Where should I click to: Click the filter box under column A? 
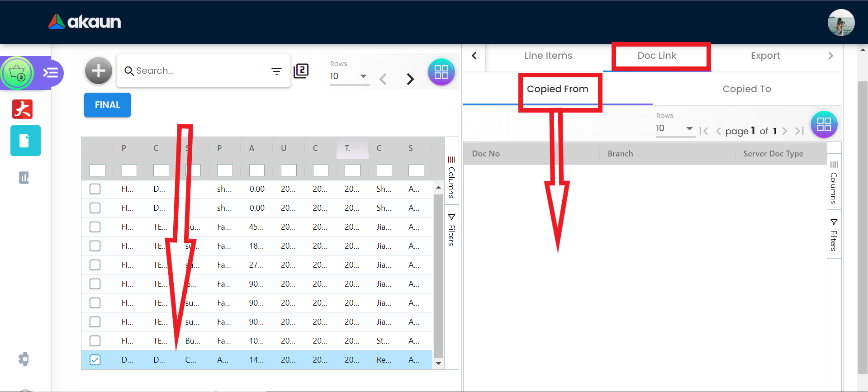[x=257, y=170]
